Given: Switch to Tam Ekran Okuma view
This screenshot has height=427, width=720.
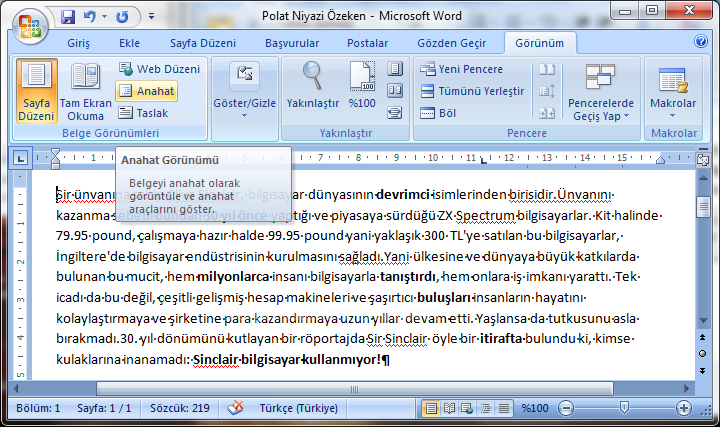Looking at the screenshot, I should tap(85, 91).
